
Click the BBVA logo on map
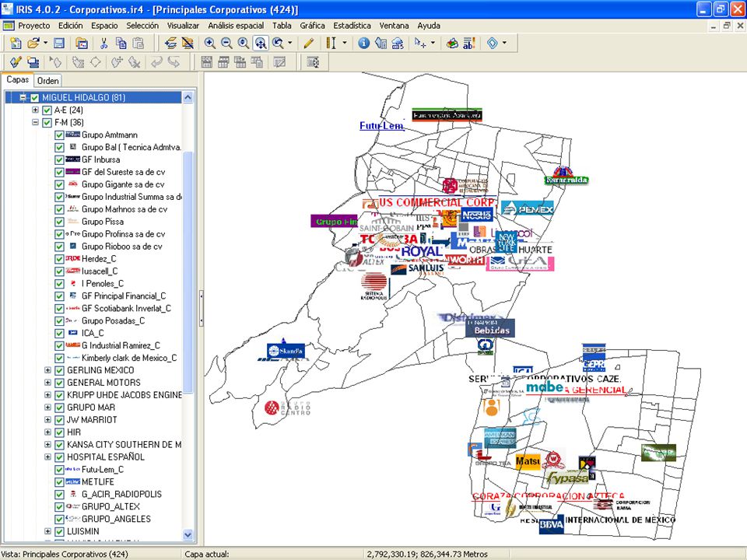click(552, 525)
